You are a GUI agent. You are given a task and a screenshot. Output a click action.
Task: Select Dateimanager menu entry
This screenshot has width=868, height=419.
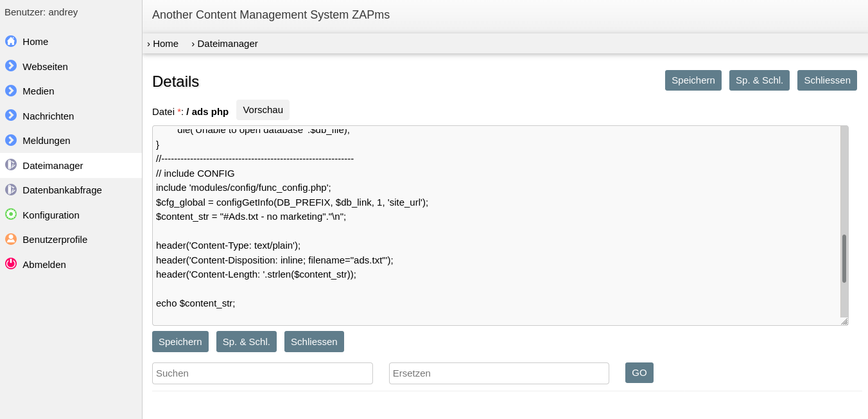tap(71, 165)
